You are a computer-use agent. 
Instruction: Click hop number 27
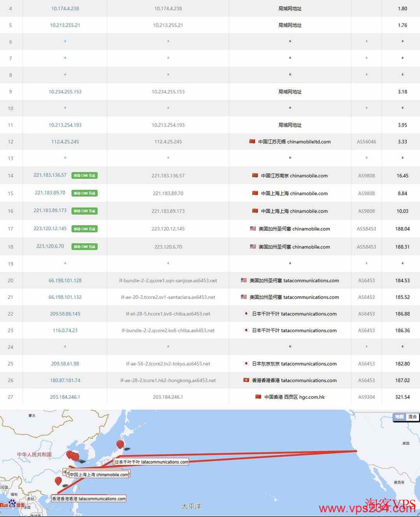coord(10,397)
